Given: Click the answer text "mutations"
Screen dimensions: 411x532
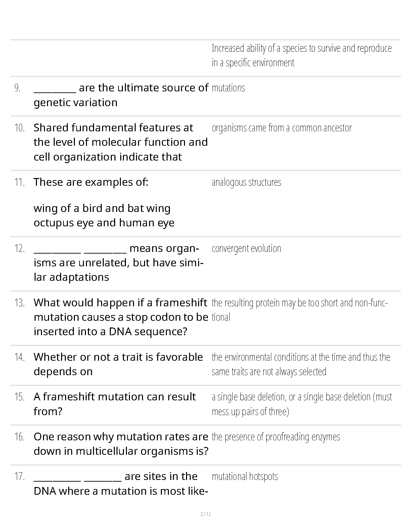Looking at the screenshot, I should click(x=228, y=88).
